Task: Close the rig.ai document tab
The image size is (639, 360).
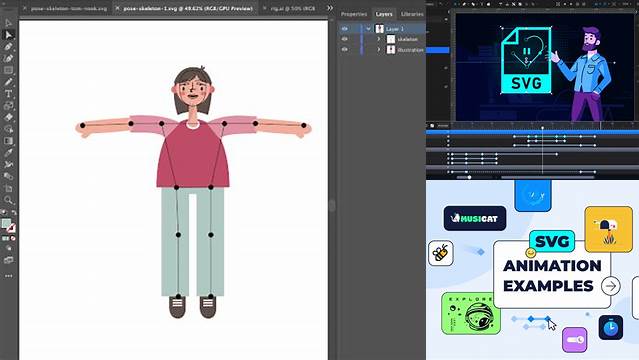Action: point(264,8)
